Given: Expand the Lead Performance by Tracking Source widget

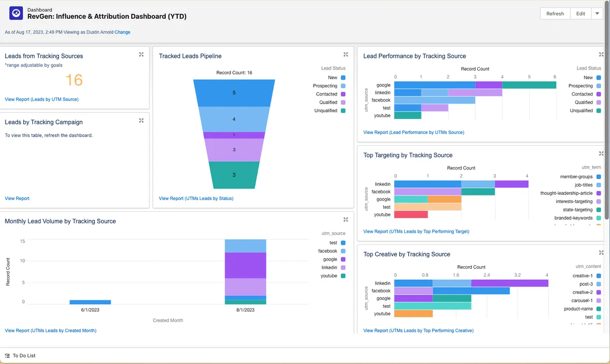Looking at the screenshot, I should tap(601, 54).
